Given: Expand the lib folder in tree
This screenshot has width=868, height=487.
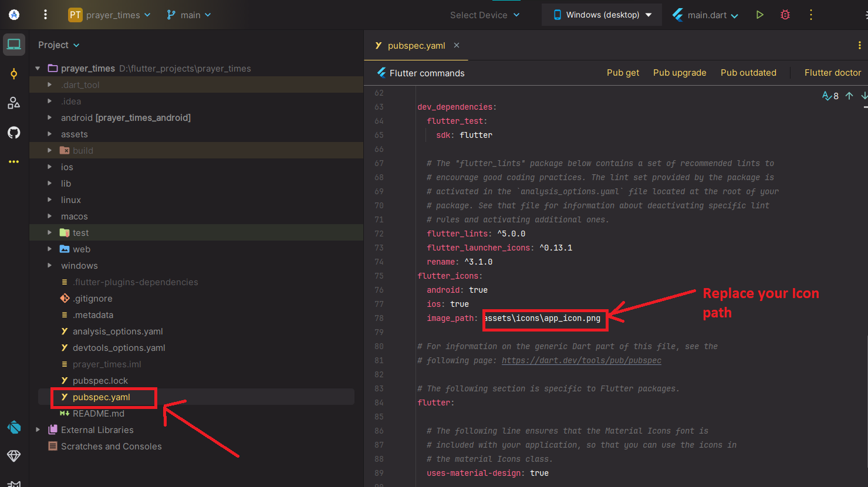Looking at the screenshot, I should (x=50, y=184).
